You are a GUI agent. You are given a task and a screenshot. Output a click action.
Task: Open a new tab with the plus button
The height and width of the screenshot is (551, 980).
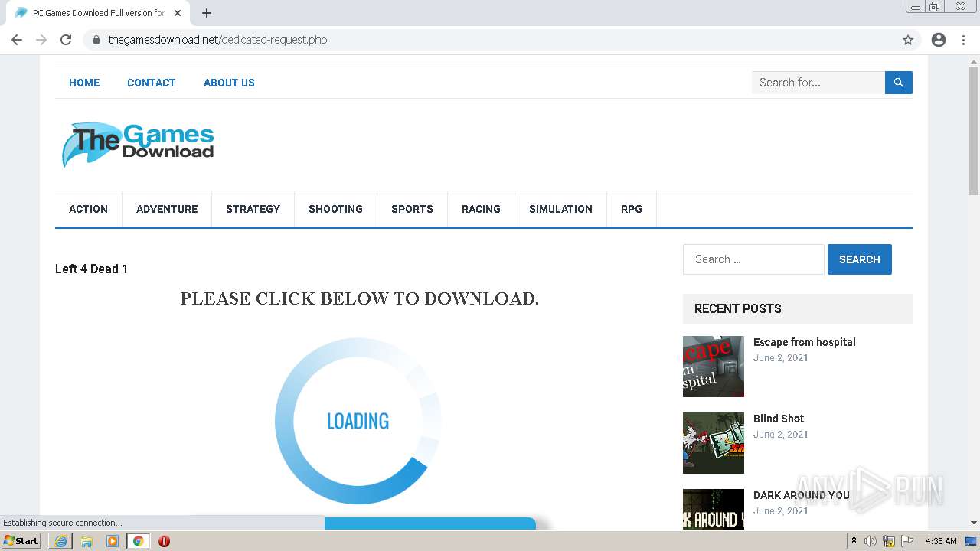(207, 13)
